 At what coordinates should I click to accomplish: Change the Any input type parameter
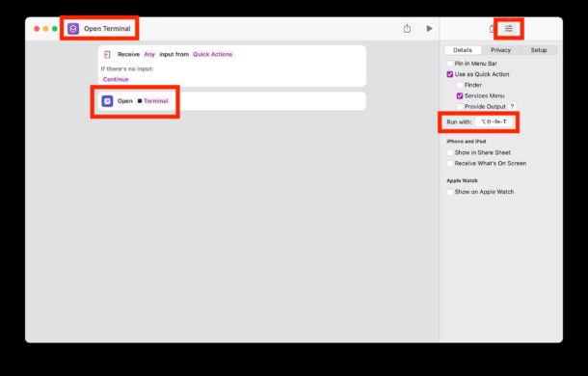pos(149,54)
